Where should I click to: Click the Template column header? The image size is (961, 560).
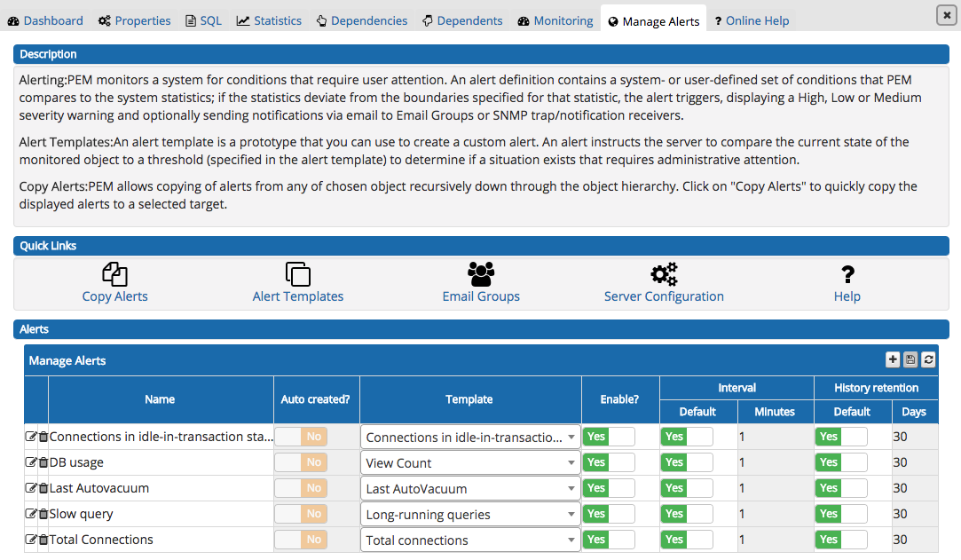point(469,399)
